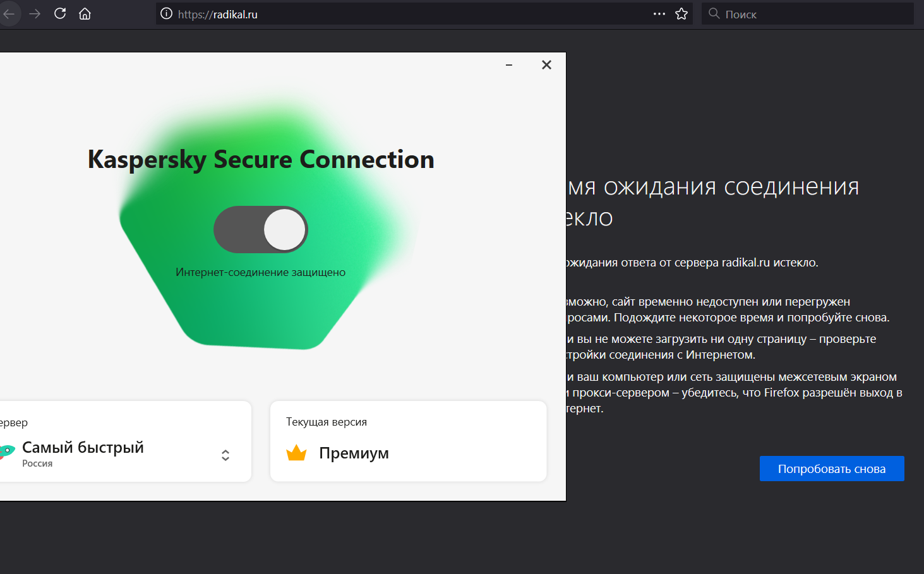This screenshot has width=924, height=574.
Task: Minimize the Kaspersky Secure Connection window
Action: tap(509, 65)
